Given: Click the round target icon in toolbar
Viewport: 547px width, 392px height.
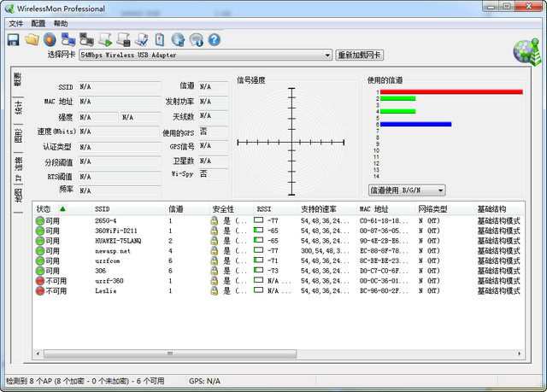Looking at the screenshot, I should (x=50, y=39).
